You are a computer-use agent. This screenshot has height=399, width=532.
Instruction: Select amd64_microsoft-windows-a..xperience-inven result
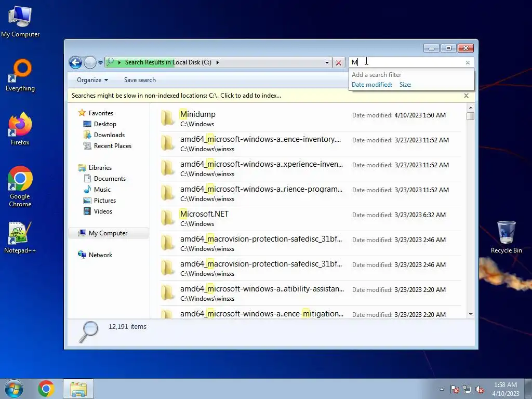coord(311,169)
